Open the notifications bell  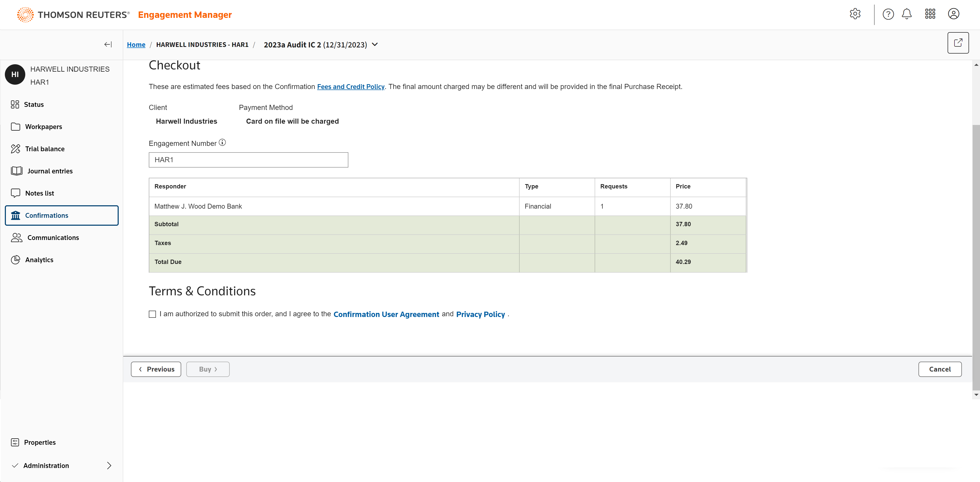click(906, 14)
